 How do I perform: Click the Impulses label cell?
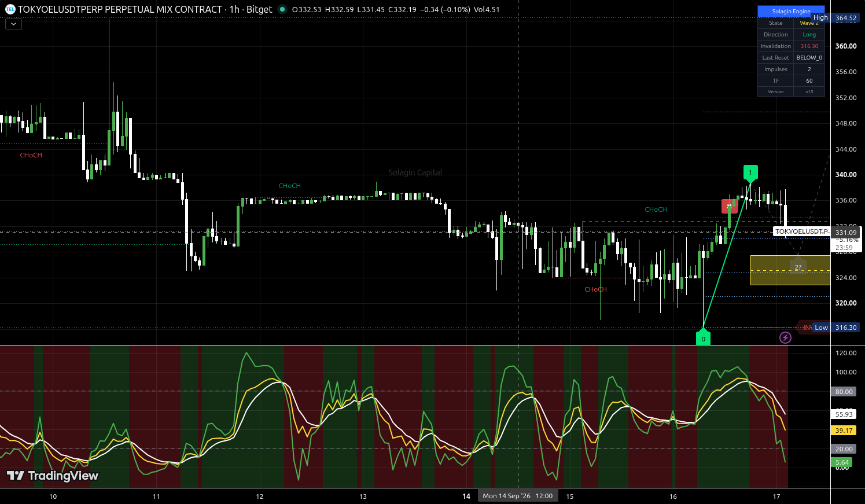[776, 69]
